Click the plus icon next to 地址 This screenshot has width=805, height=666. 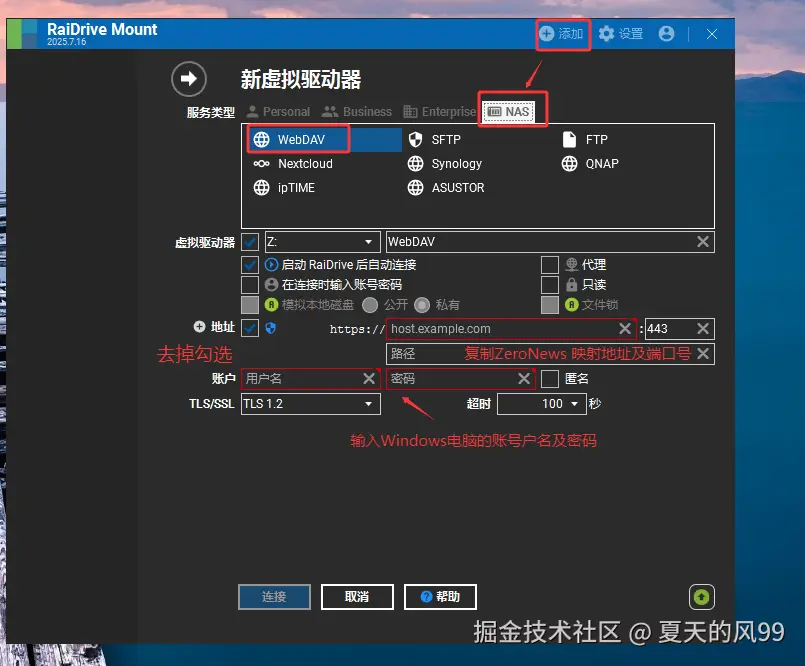[x=199, y=327]
